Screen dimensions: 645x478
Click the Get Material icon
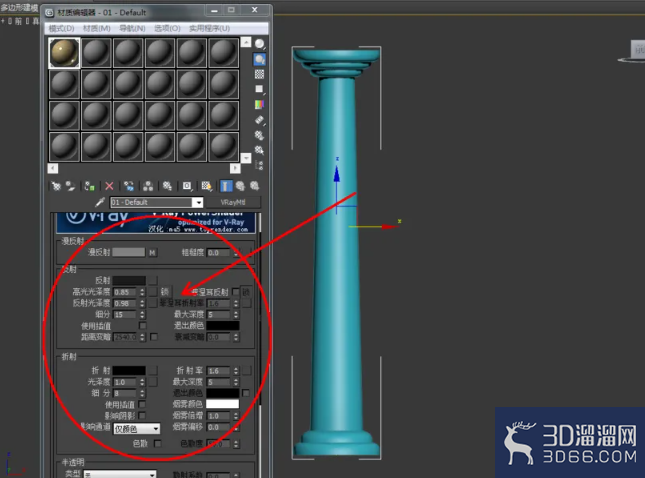point(56,186)
